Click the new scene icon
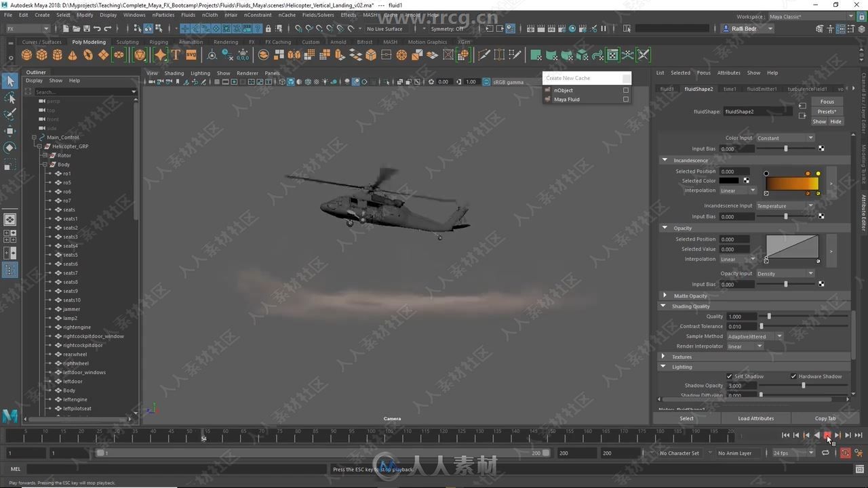The height and width of the screenshot is (488, 868). click(65, 28)
